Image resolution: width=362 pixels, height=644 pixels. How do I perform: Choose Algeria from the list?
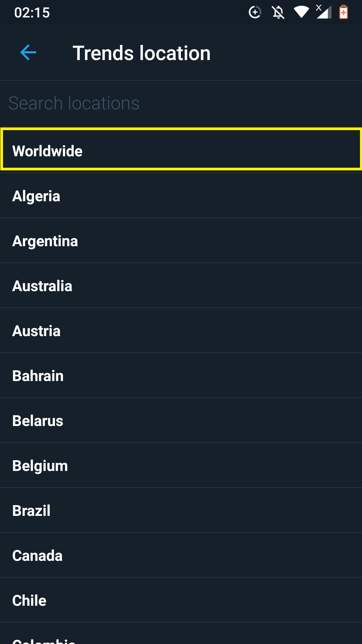click(181, 196)
